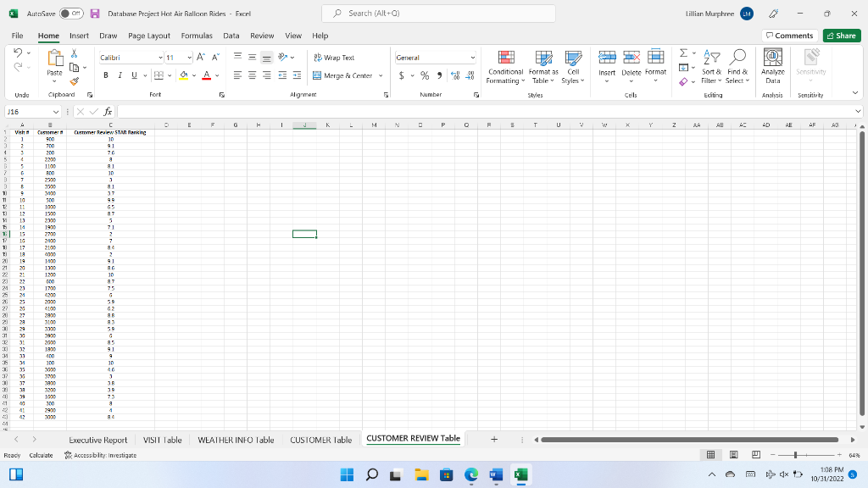Click in the Search box
This screenshot has width=868, height=488.
coord(438,14)
